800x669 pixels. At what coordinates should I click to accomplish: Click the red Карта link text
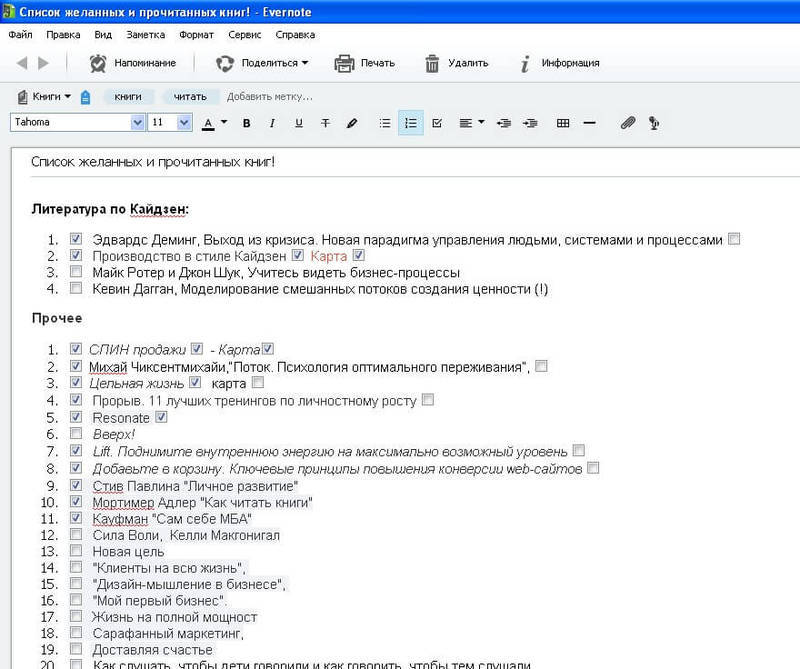[x=329, y=256]
